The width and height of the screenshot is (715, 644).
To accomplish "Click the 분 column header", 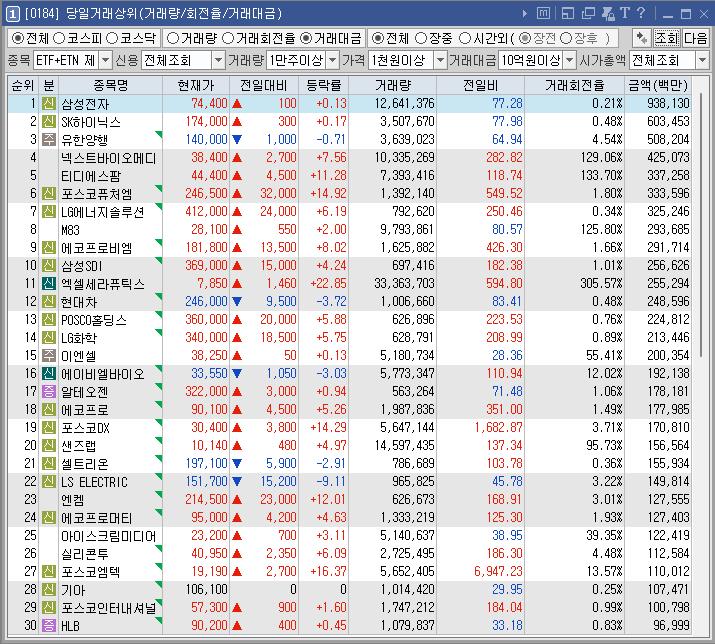I will [x=49, y=85].
